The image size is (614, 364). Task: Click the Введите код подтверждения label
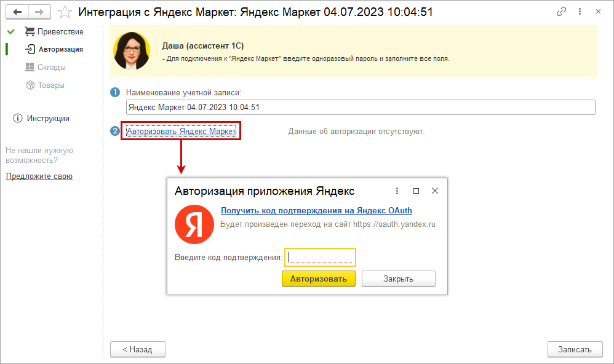point(229,258)
